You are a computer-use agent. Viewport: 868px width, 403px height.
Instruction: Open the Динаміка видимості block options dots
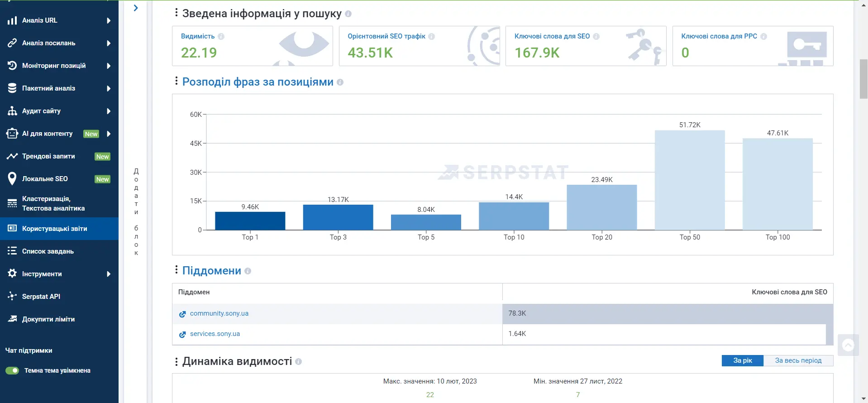tap(176, 361)
